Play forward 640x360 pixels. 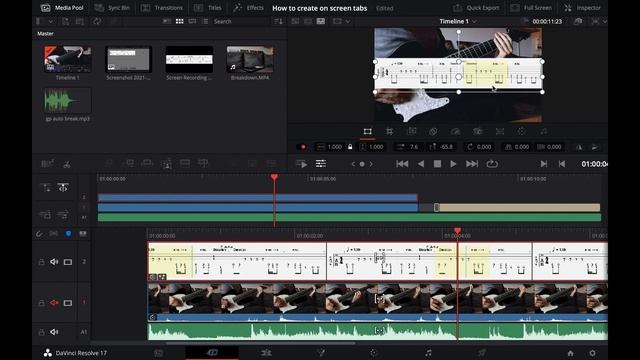pyautogui.click(x=453, y=164)
